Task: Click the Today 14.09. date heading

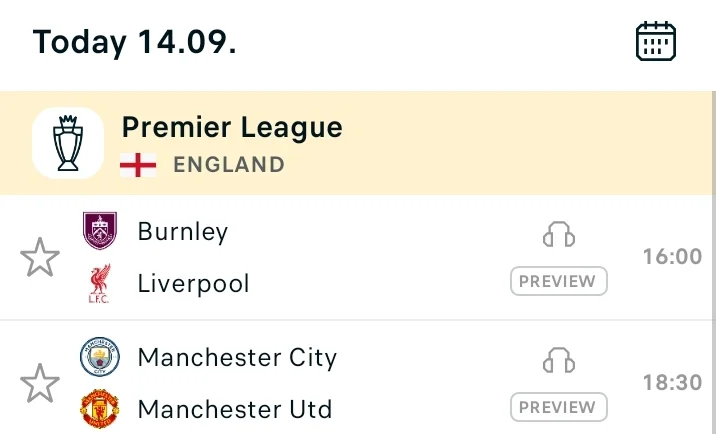Action: (135, 42)
